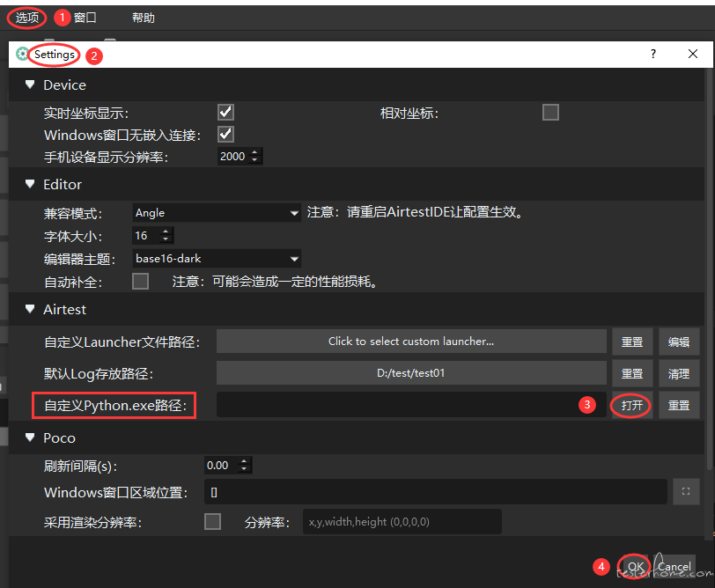
Task: Open the 兼容模式 Angle dropdown
Action: 217,212
